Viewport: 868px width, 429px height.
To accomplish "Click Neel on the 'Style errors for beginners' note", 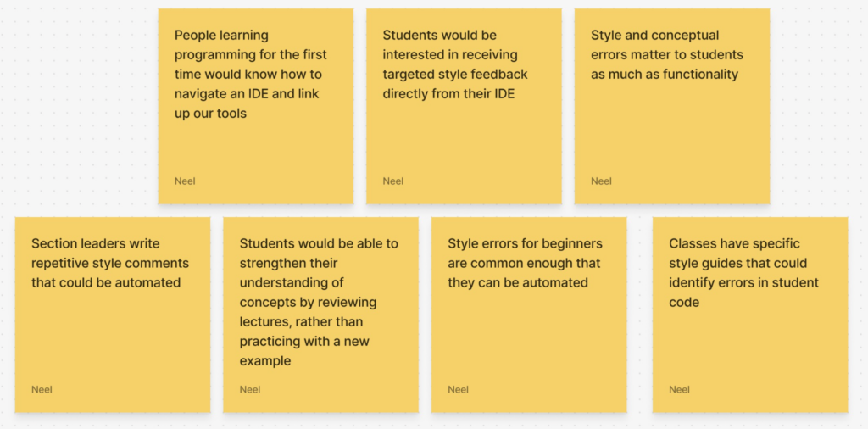I will click(459, 389).
